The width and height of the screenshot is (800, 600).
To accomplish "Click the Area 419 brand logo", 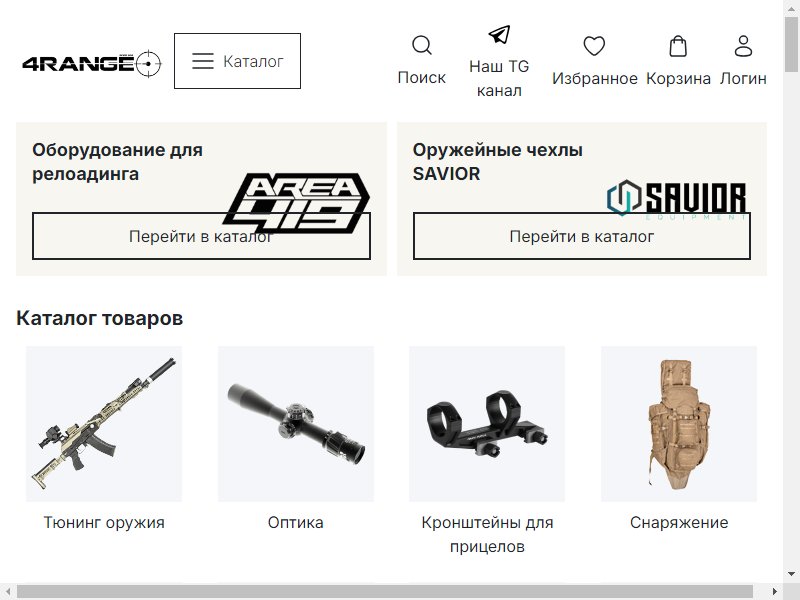I will (296, 203).
